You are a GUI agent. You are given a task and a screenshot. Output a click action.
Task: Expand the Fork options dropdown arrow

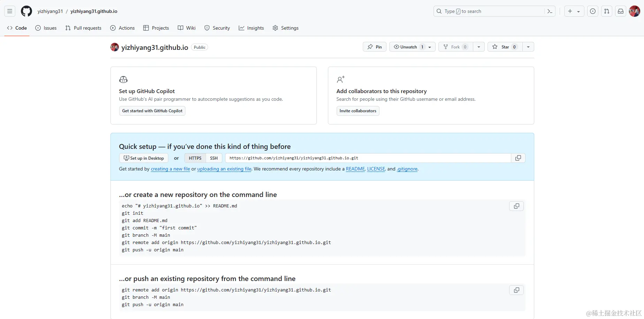[479, 47]
